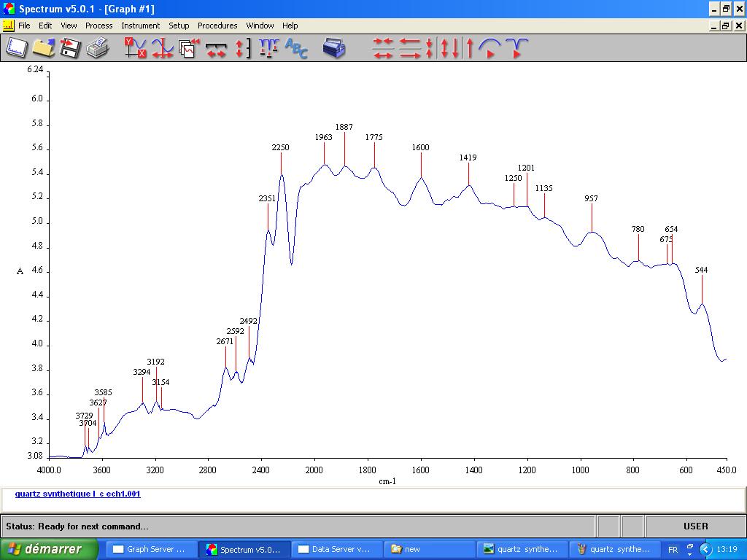Click the vertical expand arrows bracket icon
The width and height of the screenshot is (747, 560).
[x=242, y=48]
